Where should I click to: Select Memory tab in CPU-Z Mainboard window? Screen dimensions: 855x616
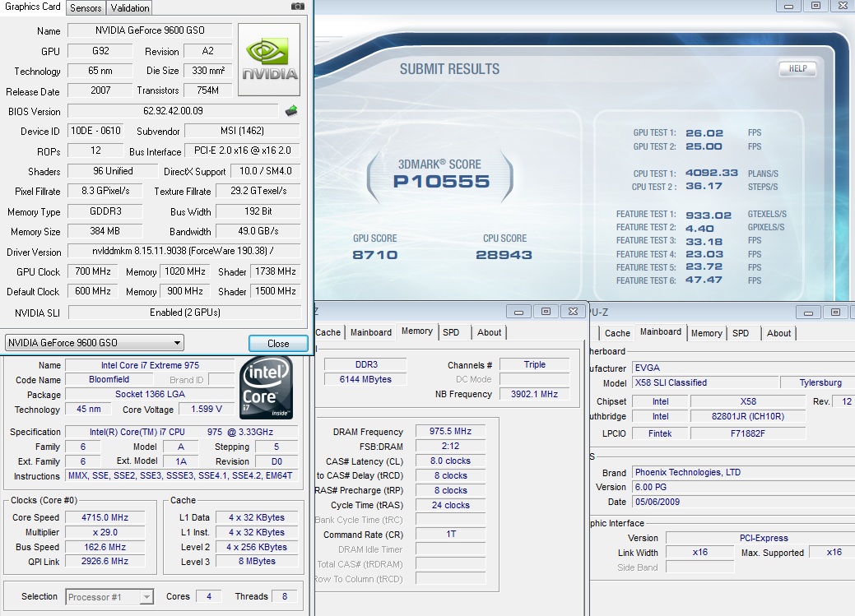click(707, 333)
